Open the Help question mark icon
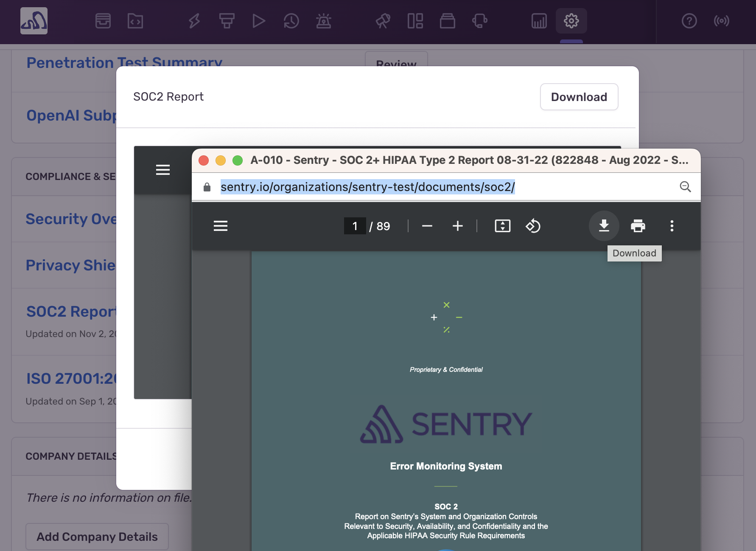This screenshot has width=756, height=551. (x=689, y=21)
